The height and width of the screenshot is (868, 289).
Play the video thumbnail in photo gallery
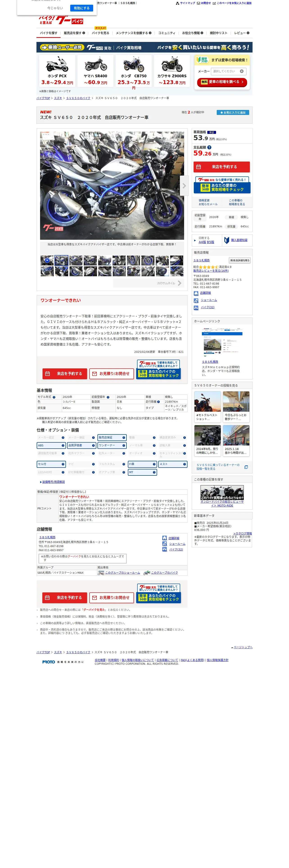tap(47, 260)
